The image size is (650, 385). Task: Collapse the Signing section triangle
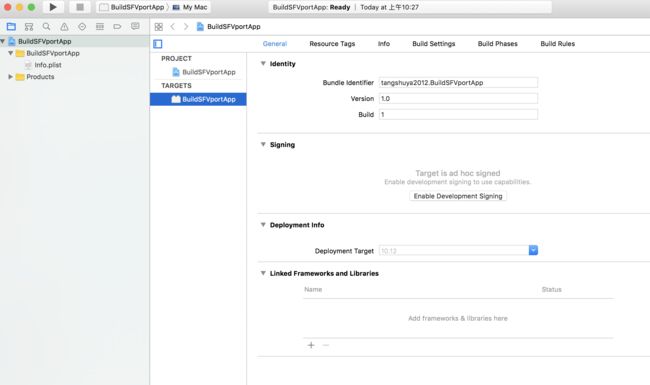point(263,144)
